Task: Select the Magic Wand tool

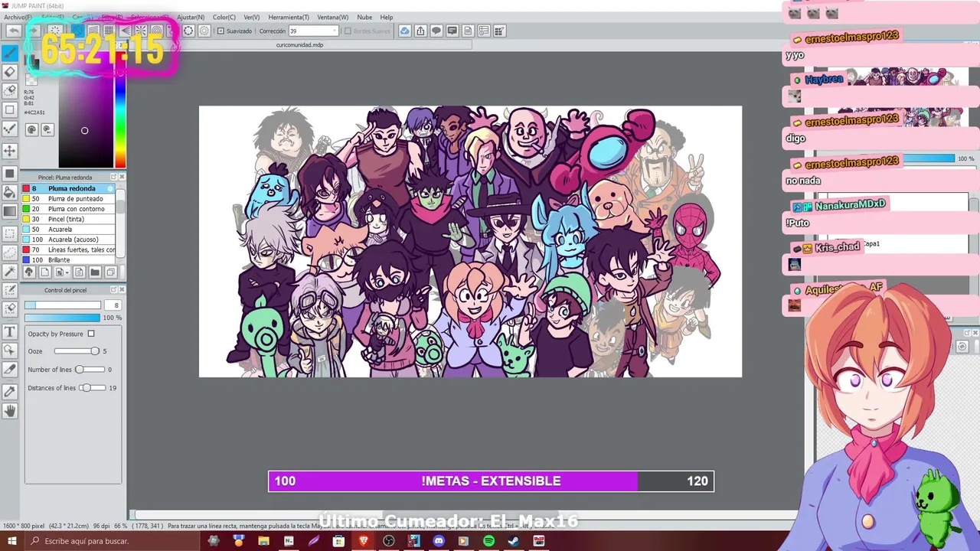Action: (10, 271)
